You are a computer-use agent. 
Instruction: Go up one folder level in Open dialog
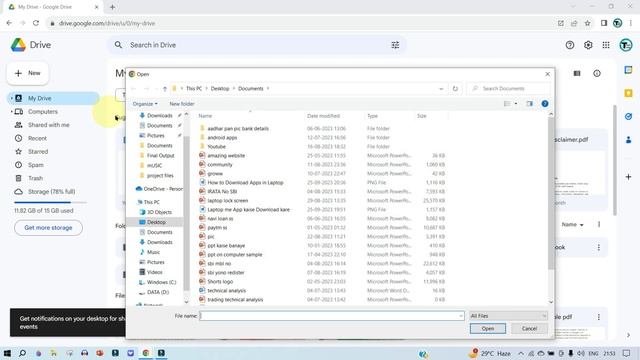pyautogui.click(x=164, y=89)
